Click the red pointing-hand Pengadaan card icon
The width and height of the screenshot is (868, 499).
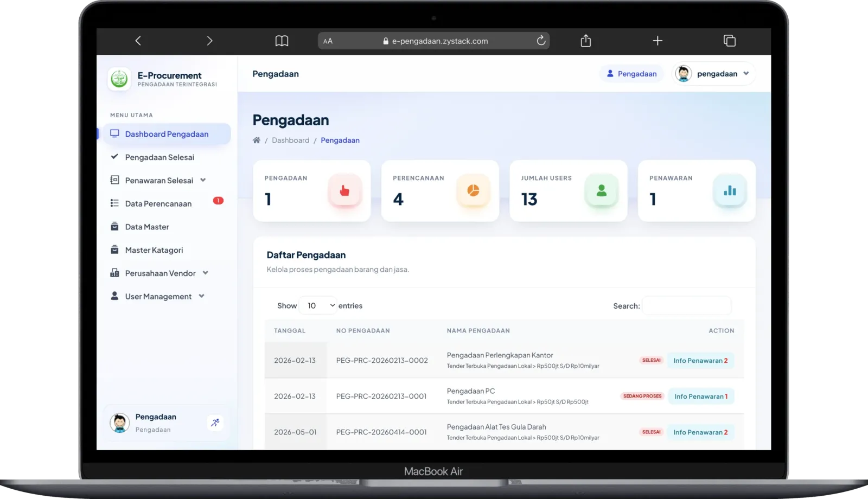click(344, 190)
